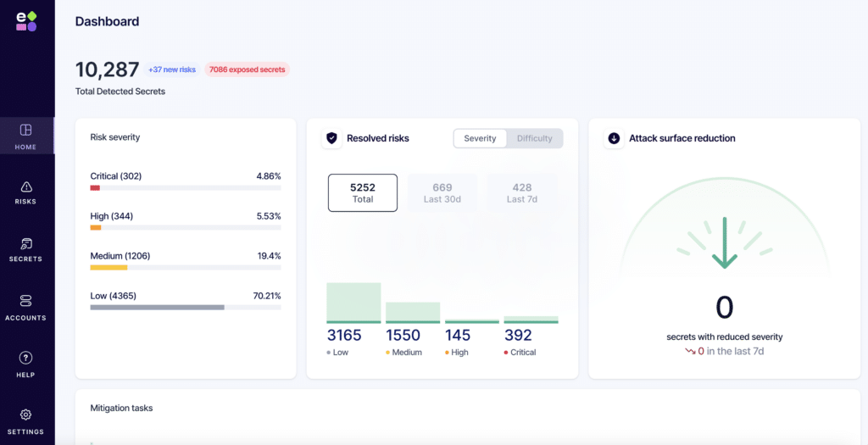Select the 428 Last 7d tab
Image resolution: width=868 pixels, height=445 pixels.
click(x=521, y=192)
